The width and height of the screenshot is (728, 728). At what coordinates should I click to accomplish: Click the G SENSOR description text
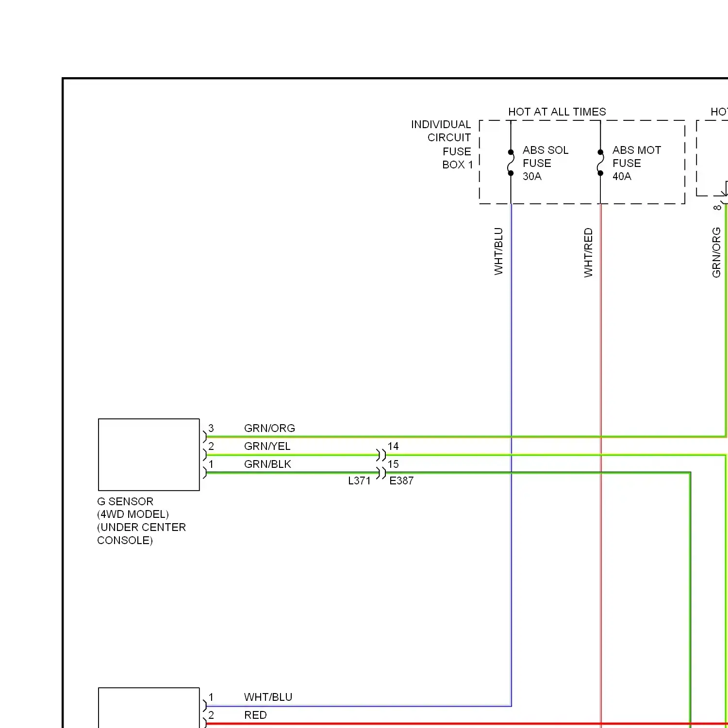click(x=141, y=521)
